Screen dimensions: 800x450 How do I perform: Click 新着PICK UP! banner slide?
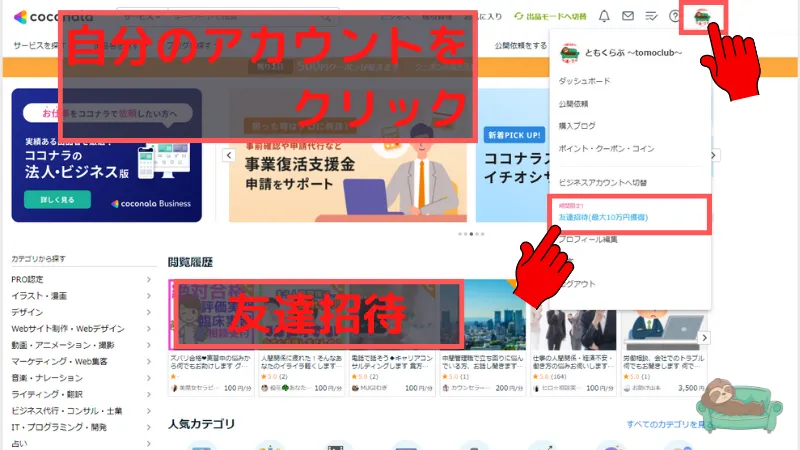(513, 155)
